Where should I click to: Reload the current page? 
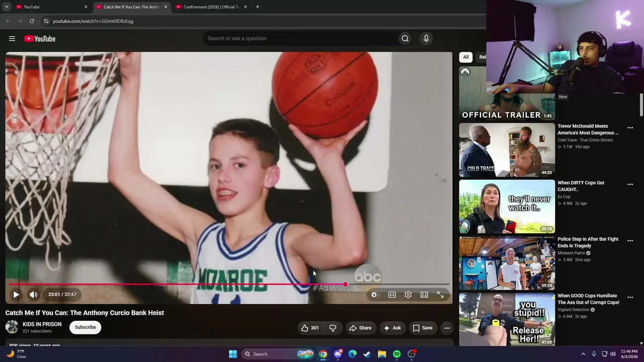tap(32, 21)
